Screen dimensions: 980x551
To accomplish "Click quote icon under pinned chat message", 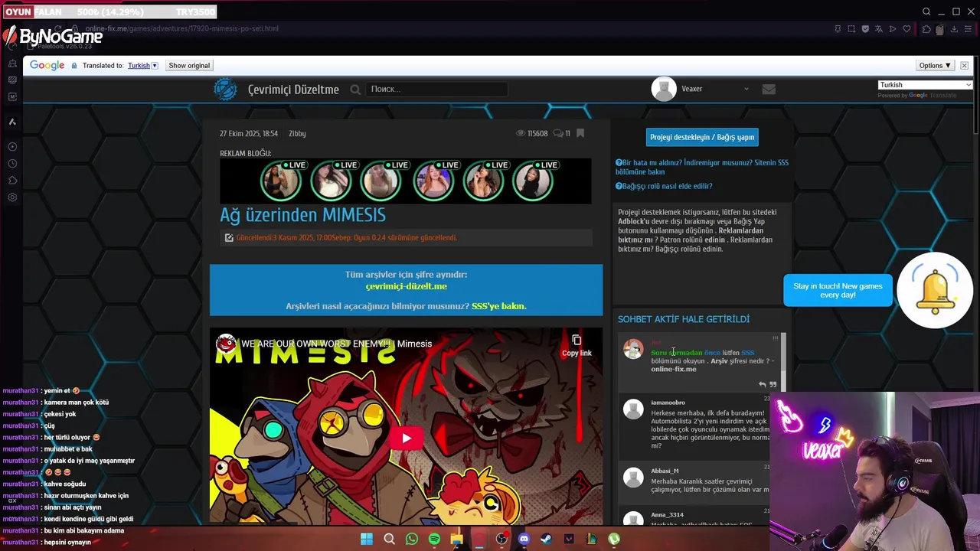I will (773, 384).
